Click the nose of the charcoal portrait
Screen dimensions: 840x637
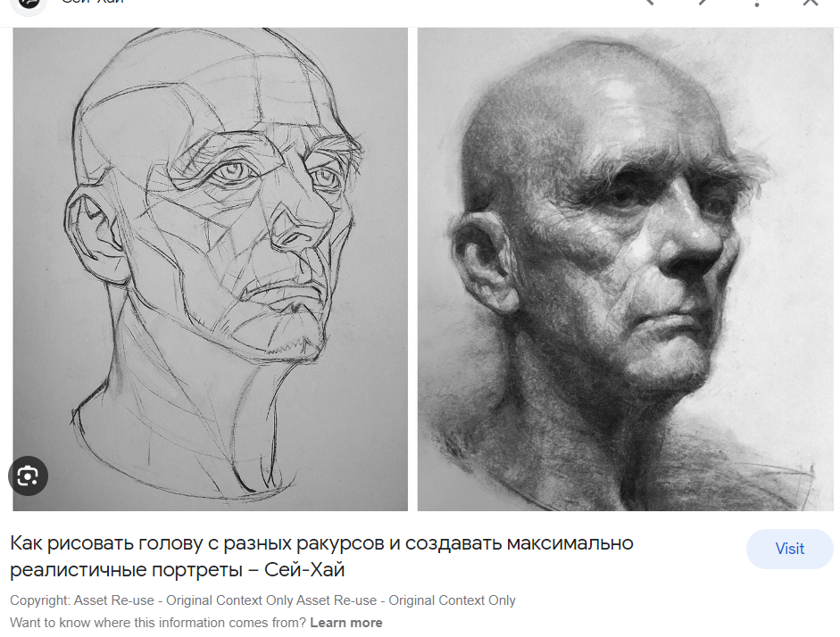tap(691, 241)
